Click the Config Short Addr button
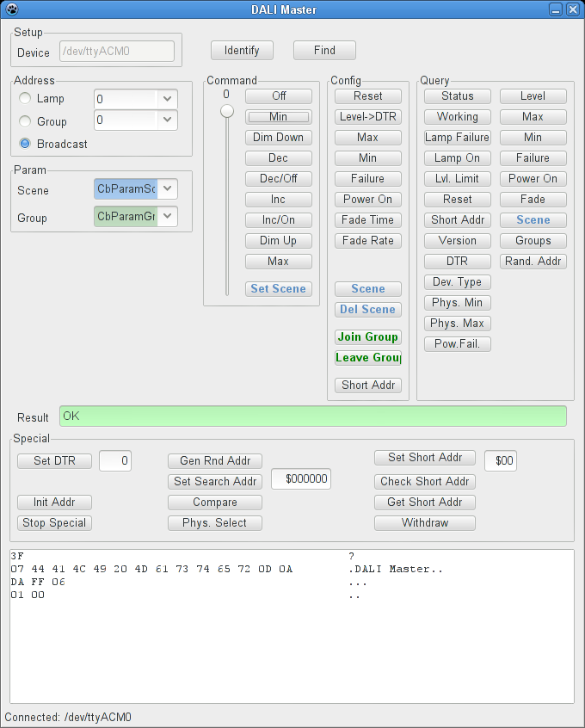 coord(367,386)
